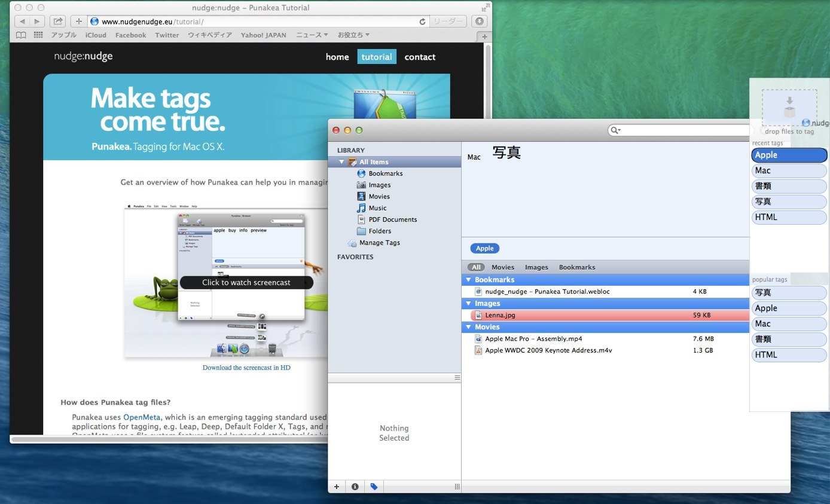Click the Download the screencast in HD link
The height and width of the screenshot is (504, 830).
coord(246,368)
